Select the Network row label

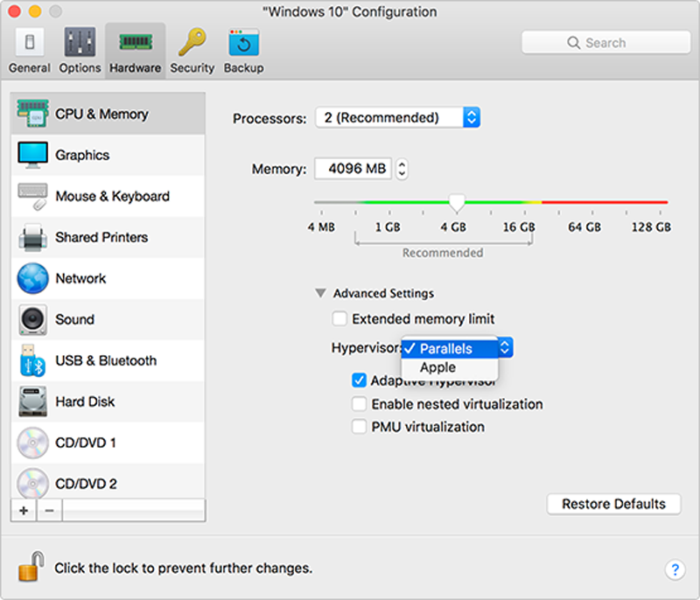tap(80, 278)
